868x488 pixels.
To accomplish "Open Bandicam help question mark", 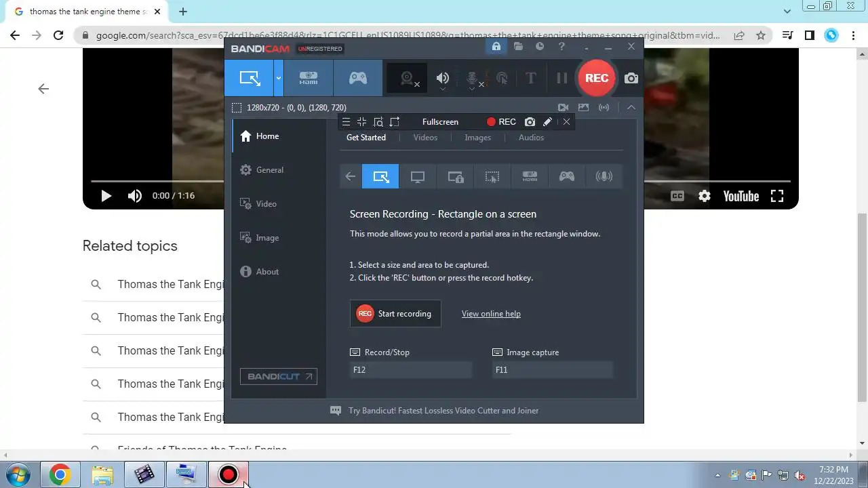I will (x=561, y=47).
